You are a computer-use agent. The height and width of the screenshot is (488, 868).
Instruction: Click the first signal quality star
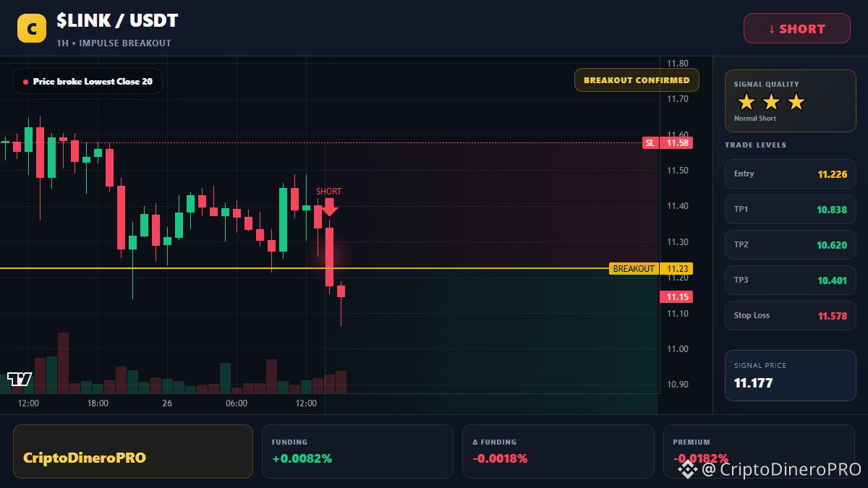[746, 102]
